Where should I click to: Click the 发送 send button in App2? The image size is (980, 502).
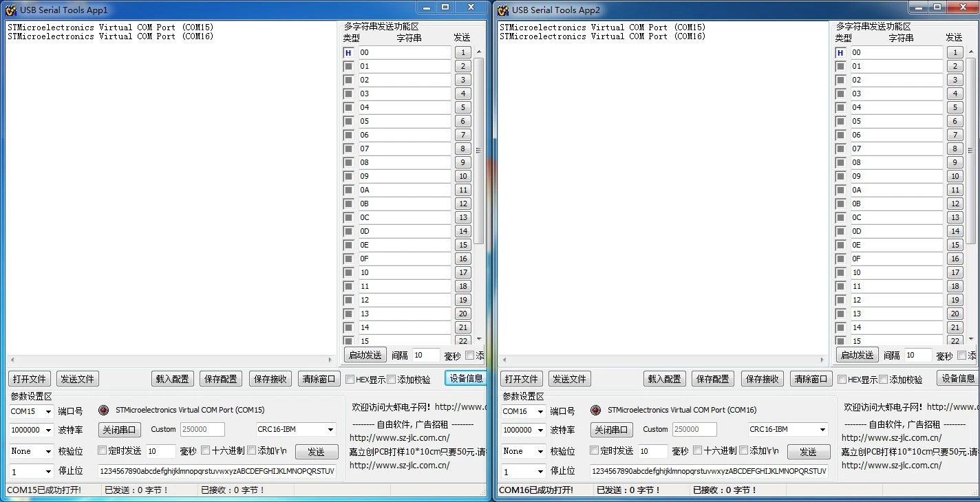(x=809, y=452)
